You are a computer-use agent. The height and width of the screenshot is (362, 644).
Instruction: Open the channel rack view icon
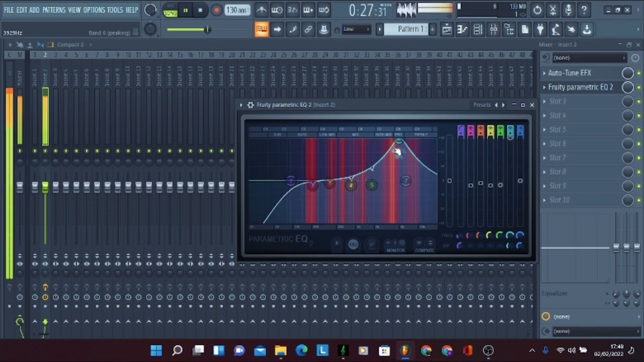tap(478, 30)
